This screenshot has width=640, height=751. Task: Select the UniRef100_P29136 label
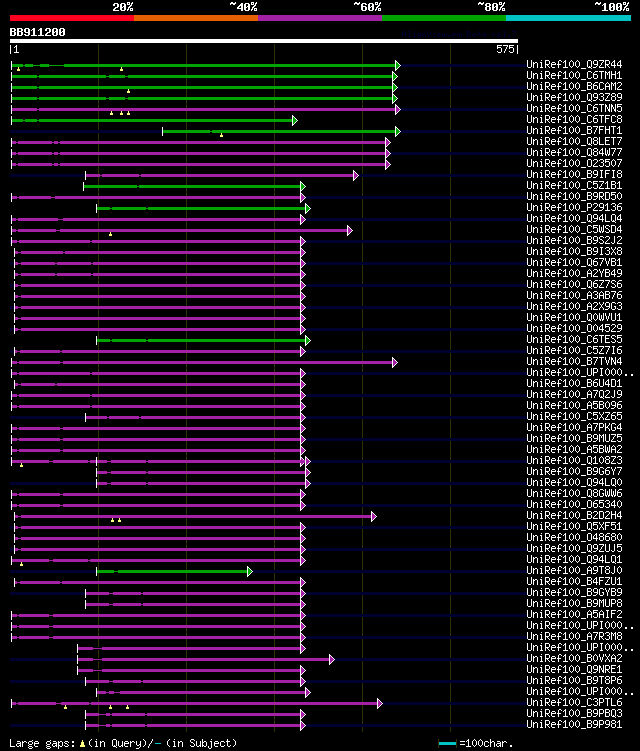(x=574, y=207)
